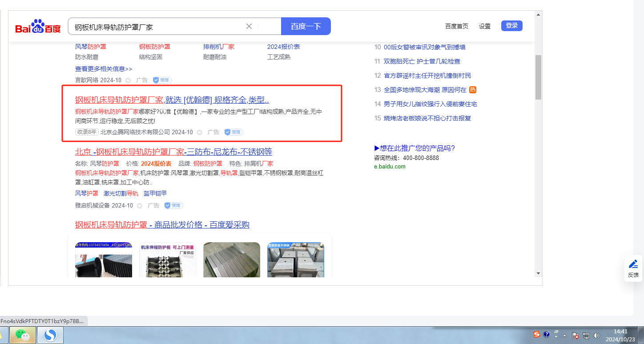Image resolution: width=644 pixels, height=344 pixels.
Task: Open the 机床伸缩防护板 可上门测量 product thumbnail
Action: 168,260
